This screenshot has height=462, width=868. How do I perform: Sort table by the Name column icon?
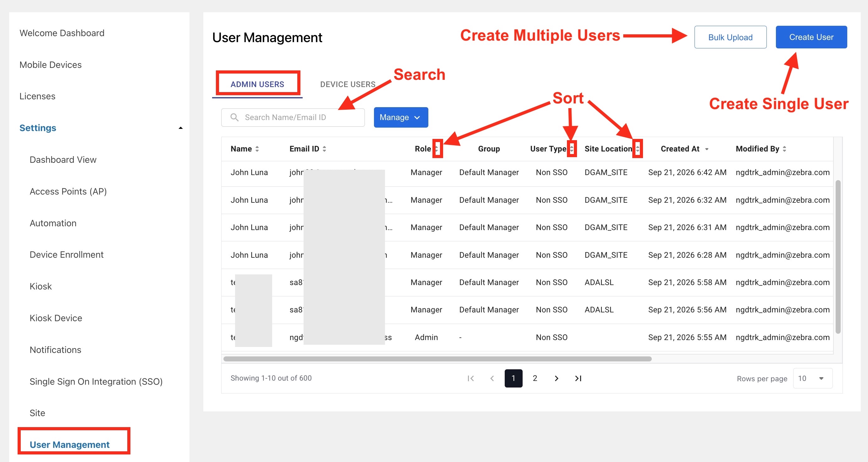click(x=257, y=149)
